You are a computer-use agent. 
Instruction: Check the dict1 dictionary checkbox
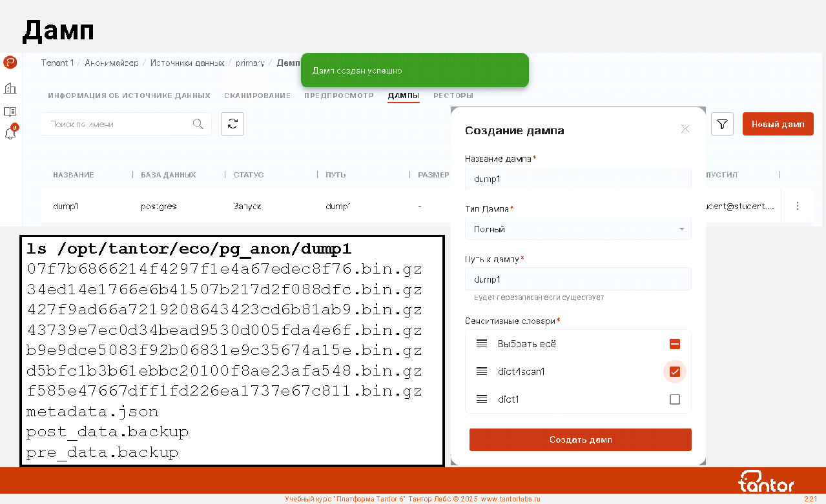pyautogui.click(x=675, y=399)
